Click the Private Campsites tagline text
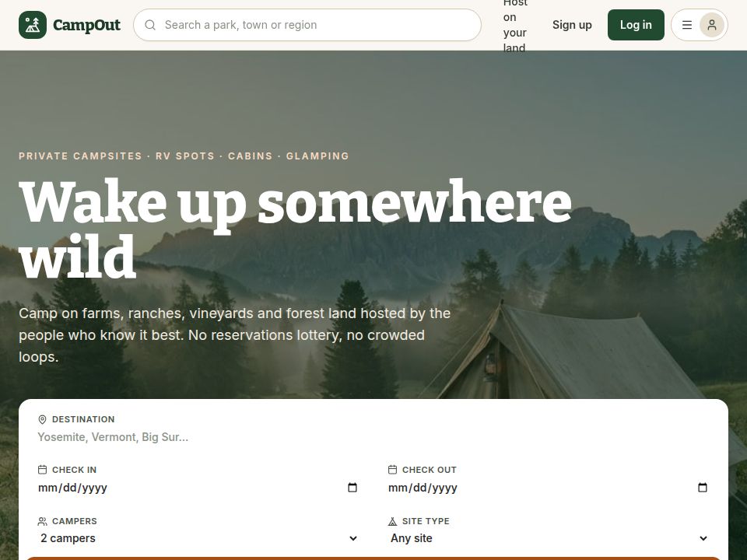747x560 pixels. pos(184,156)
